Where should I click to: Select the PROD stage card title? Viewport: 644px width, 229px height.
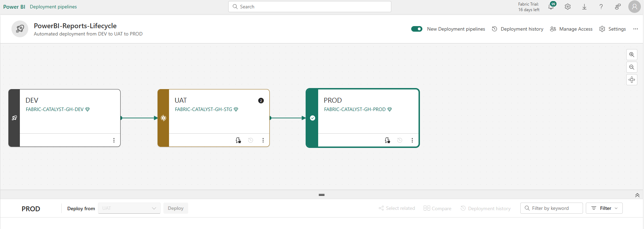(x=333, y=100)
